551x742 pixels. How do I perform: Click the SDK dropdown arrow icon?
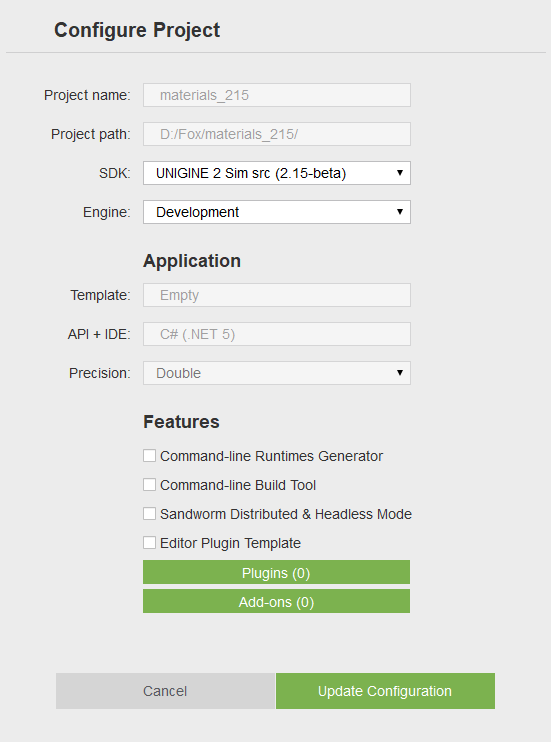(400, 173)
